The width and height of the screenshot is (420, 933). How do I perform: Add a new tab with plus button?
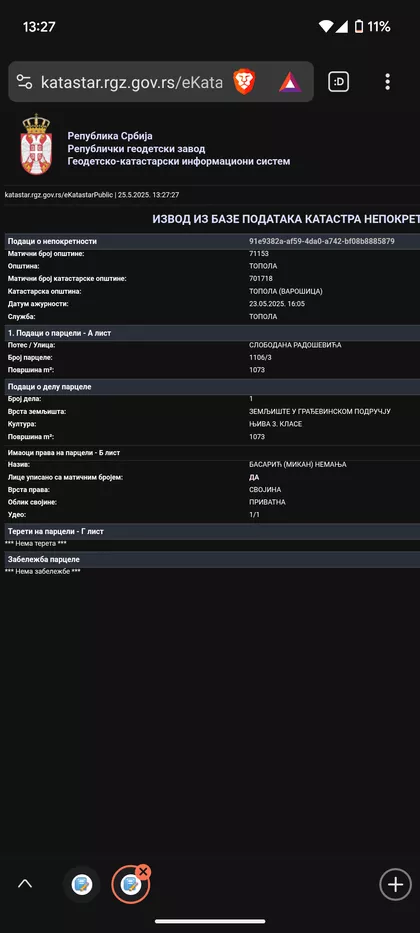point(396,884)
